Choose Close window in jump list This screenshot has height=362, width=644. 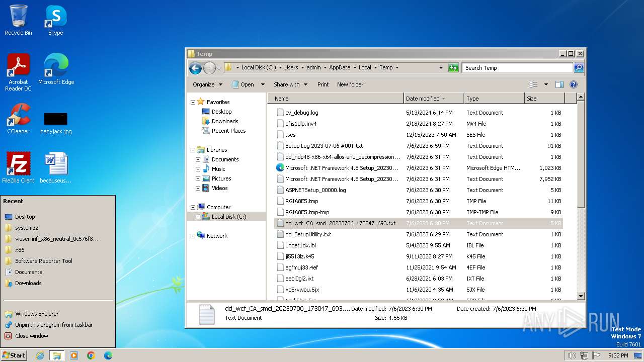(58, 336)
